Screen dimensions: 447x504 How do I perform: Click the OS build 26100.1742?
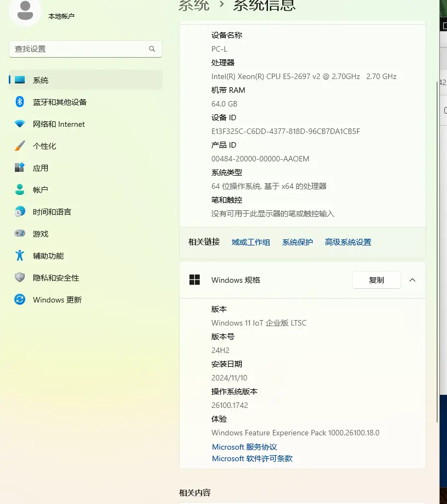[x=230, y=405]
